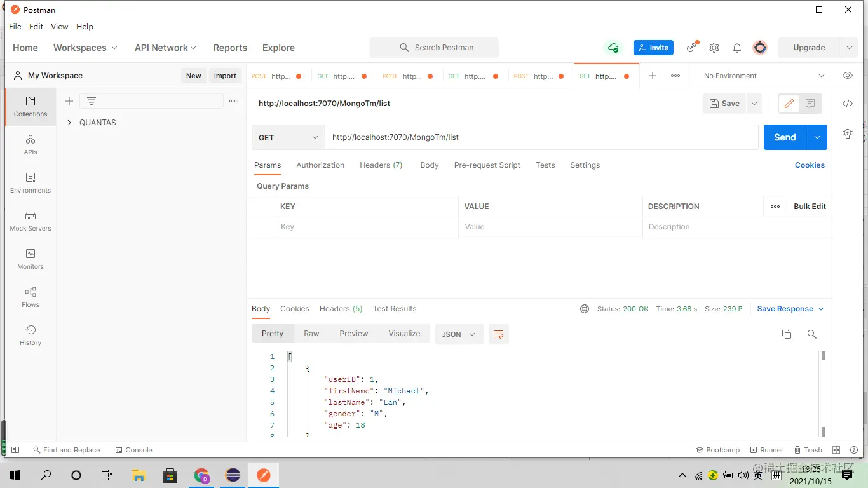Viewport: 868px width, 488px height.
Task: Open tab options ellipsis menu
Action: 675,76
